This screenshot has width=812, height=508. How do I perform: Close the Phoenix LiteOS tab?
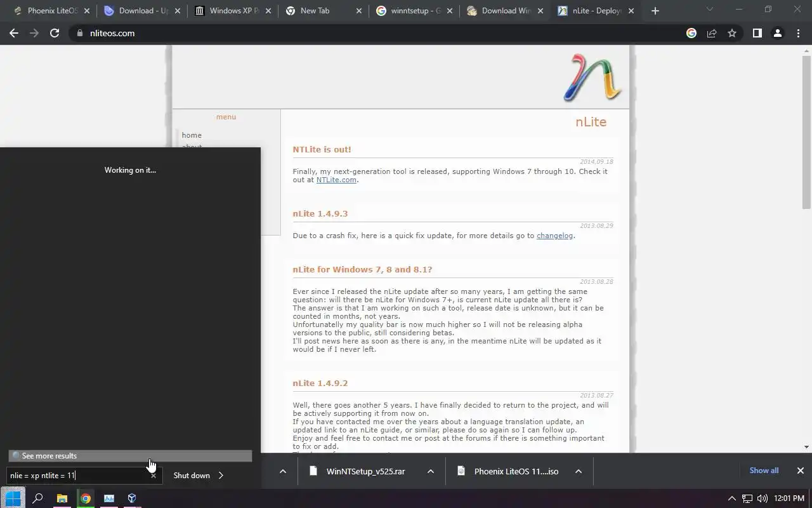click(86, 11)
